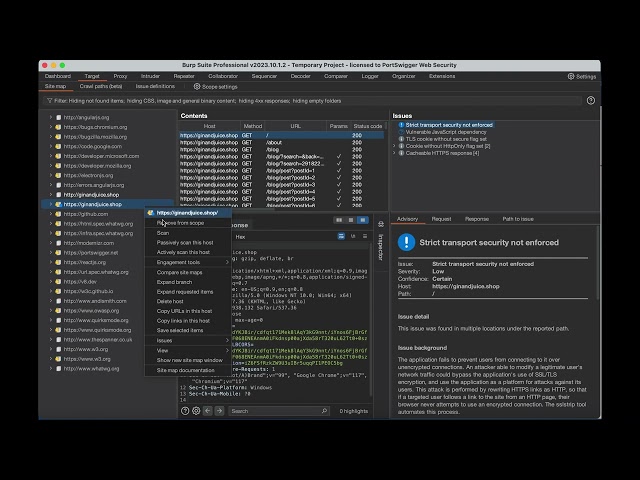Select side-by-side horizontal layout icon

(339, 220)
